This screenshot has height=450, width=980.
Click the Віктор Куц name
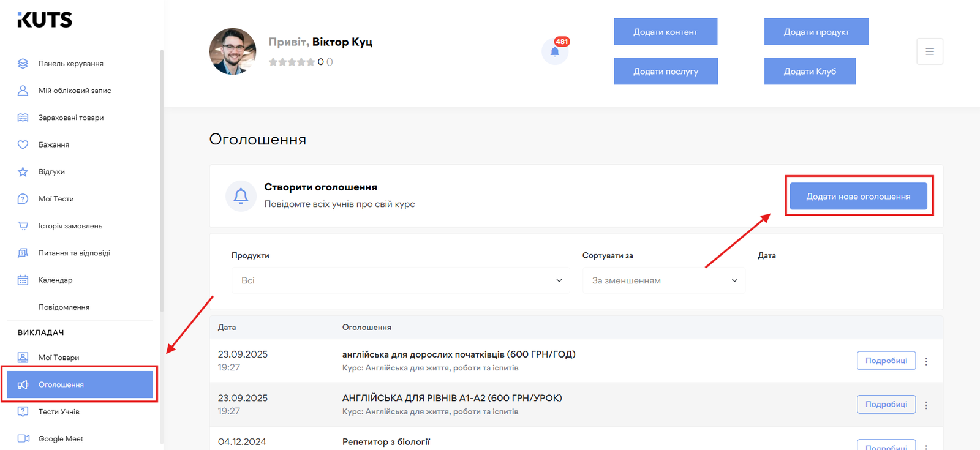(342, 42)
